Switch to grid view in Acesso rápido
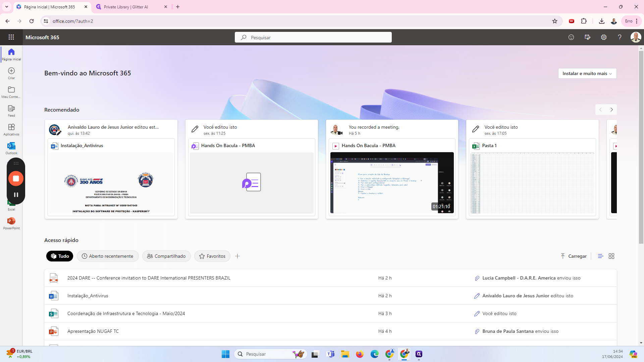The width and height of the screenshot is (644, 362). tap(611, 256)
